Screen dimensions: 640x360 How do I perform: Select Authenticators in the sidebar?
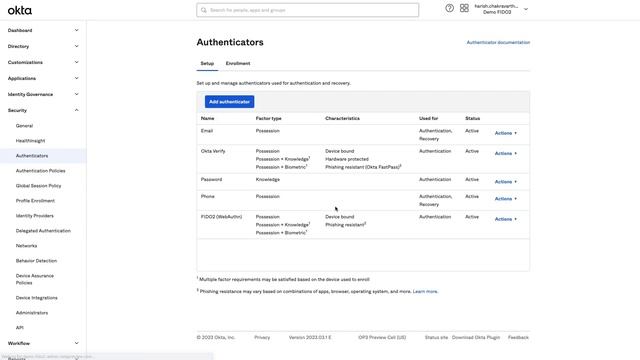click(32, 156)
